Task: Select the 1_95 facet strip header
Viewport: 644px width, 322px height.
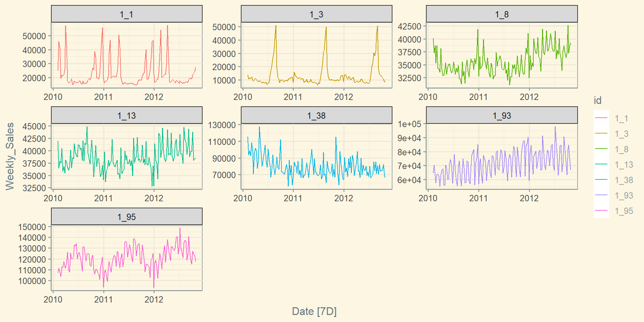Action: (126, 217)
